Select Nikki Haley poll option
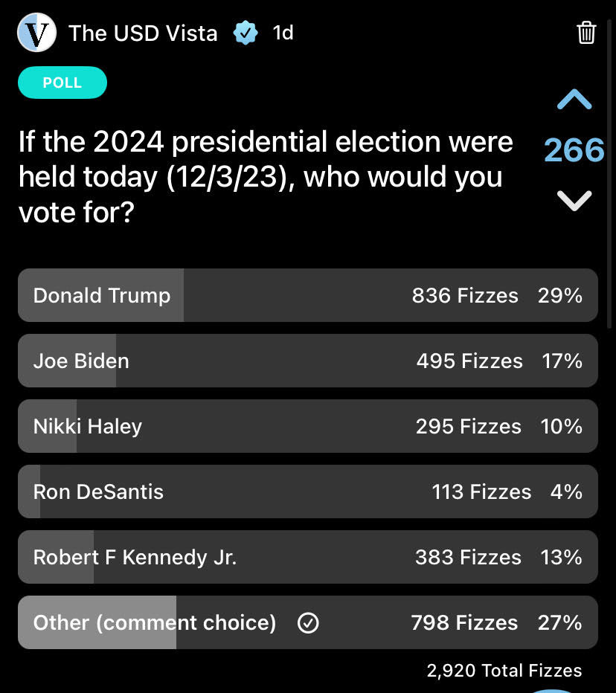This screenshot has height=693, width=616. [x=307, y=427]
